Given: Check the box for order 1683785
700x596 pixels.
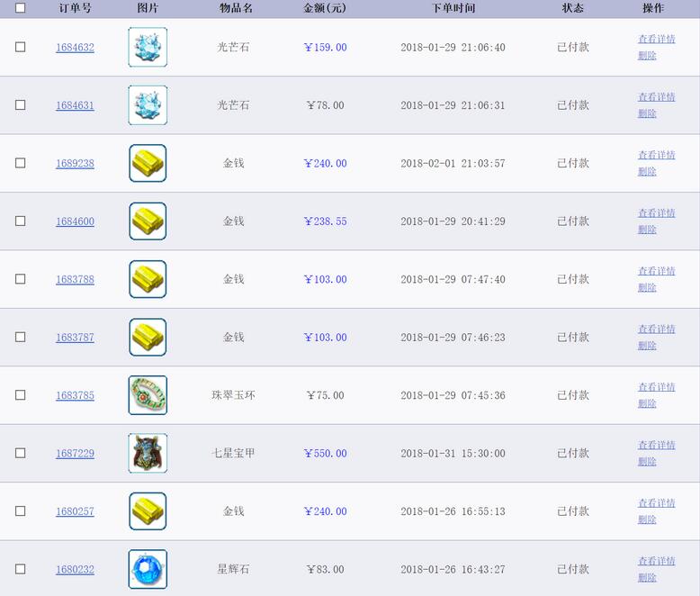Looking at the screenshot, I should [x=20, y=395].
